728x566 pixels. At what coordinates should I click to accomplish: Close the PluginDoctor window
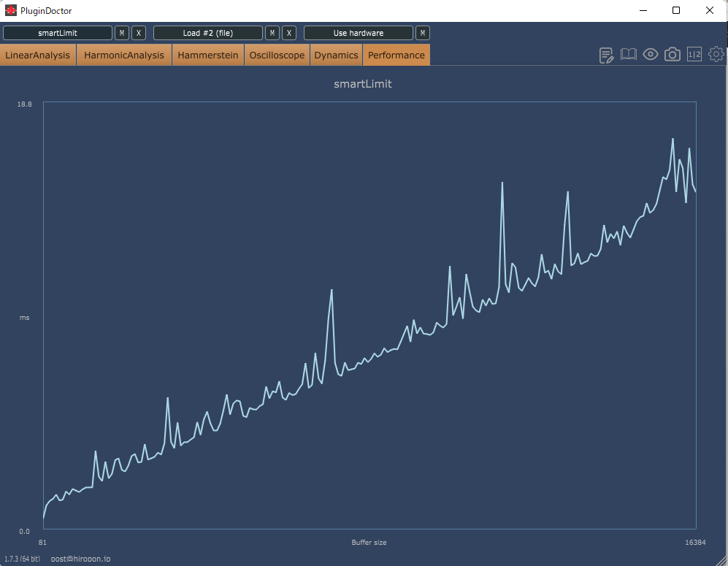pyautogui.click(x=710, y=10)
